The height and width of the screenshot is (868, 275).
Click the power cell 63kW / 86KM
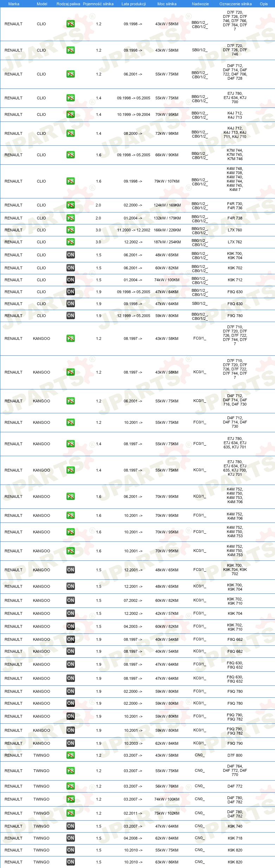click(167, 862)
